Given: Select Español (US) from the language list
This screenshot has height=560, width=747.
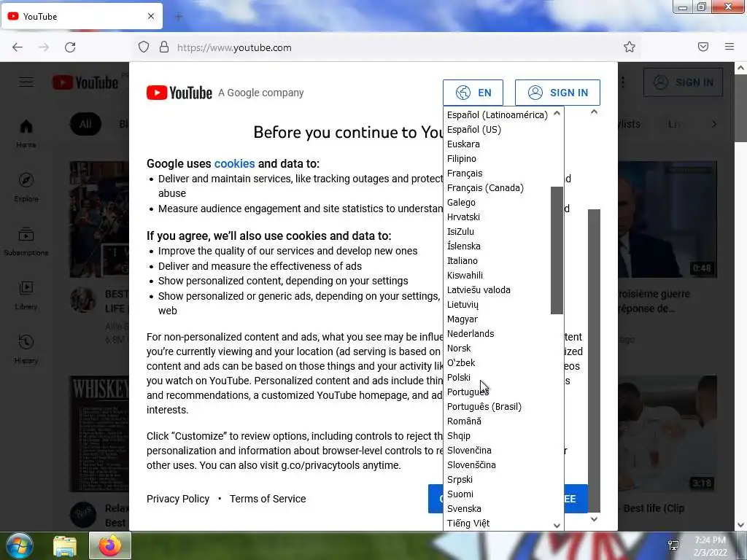Looking at the screenshot, I should coord(497,130).
